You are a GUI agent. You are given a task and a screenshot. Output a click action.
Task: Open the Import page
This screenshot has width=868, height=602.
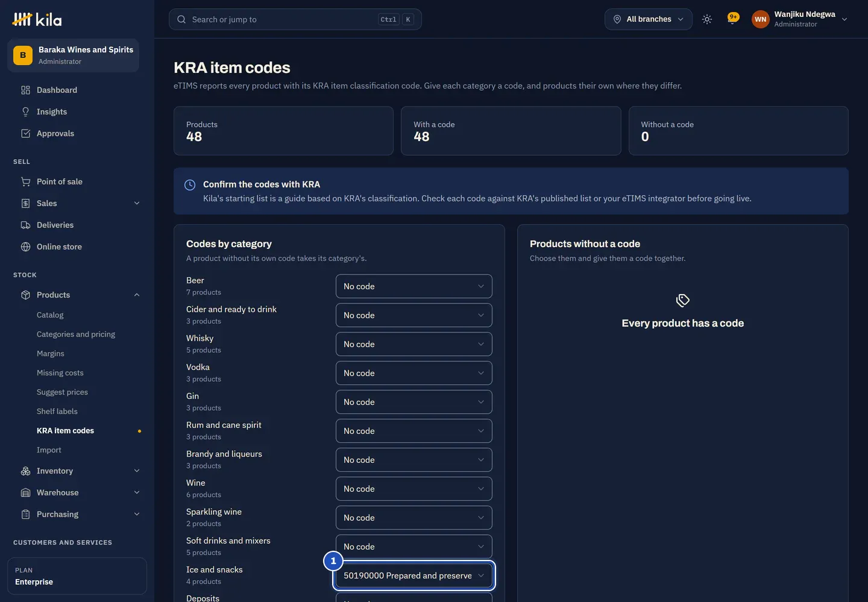(49, 450)
